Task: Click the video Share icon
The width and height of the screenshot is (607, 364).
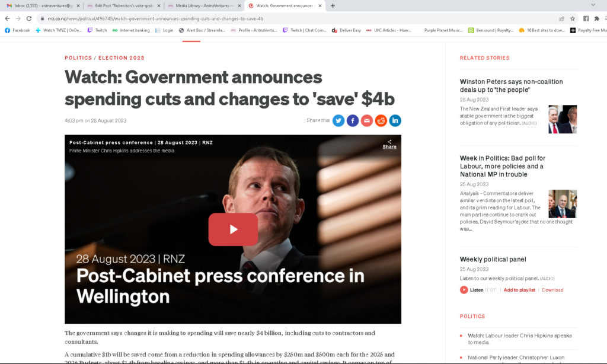Action: pos(389,144)
